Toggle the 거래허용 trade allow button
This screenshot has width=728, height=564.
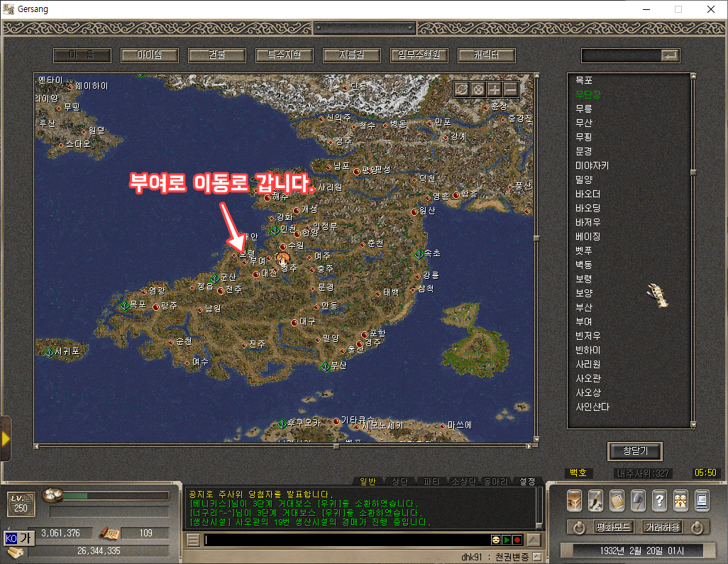tap(662, 527)
